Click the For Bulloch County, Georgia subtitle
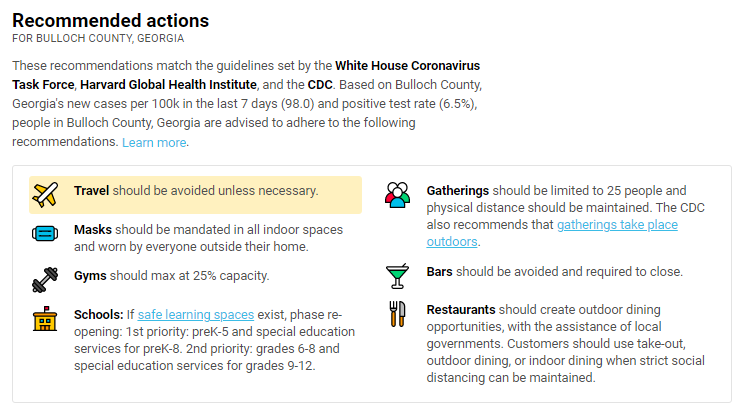Viewport: 743px width, 412px height. pos(98,38)
